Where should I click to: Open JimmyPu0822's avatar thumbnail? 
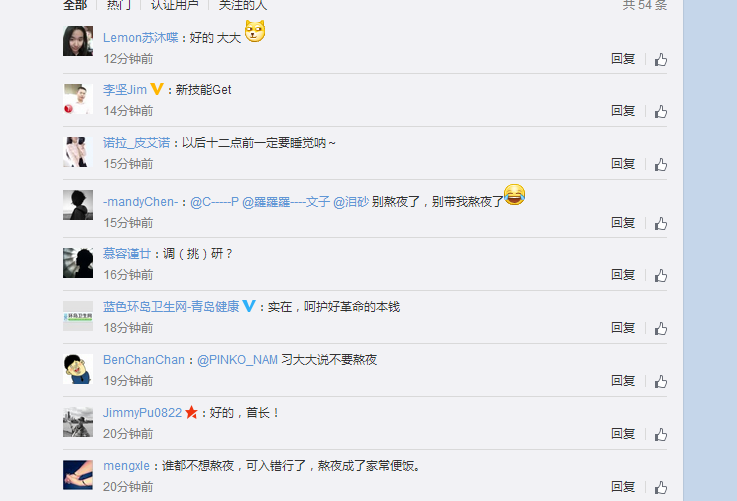pos(78,422)
